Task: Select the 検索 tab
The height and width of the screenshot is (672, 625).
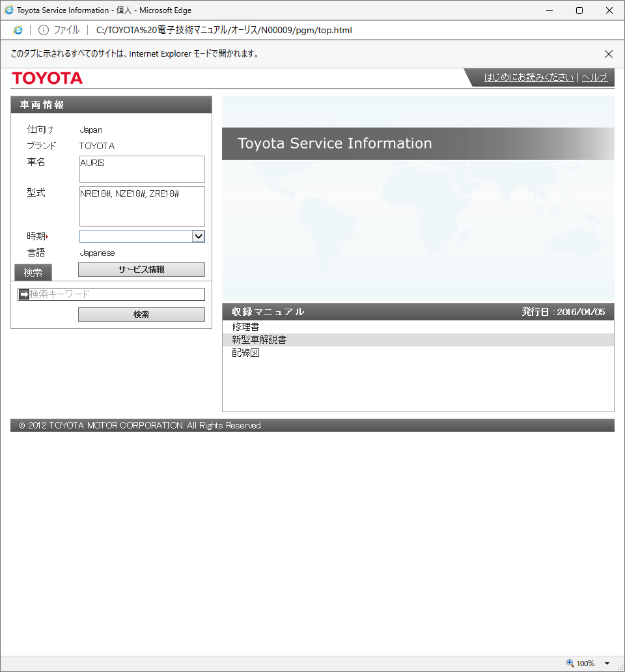Action: click(x=33, y=273)
